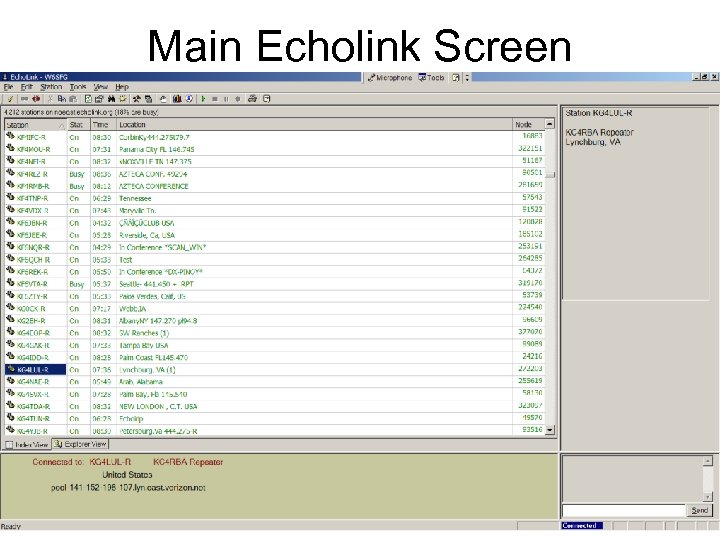
Task: Select the Tennessee location row
Action: [x=274, y=198]
